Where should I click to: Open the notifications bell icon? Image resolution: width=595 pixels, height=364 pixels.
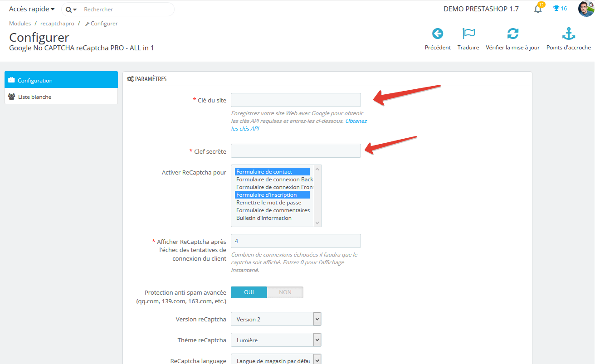click(x=538, y=9)
